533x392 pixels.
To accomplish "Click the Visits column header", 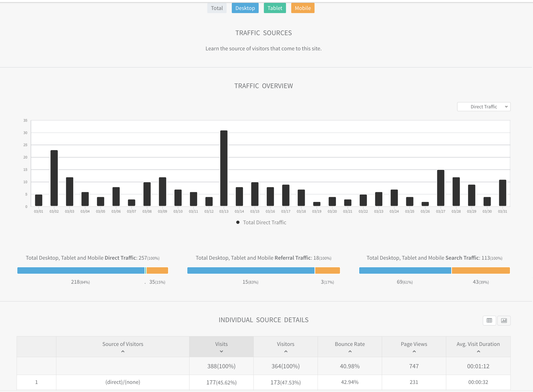I will [x=221, y=344].
